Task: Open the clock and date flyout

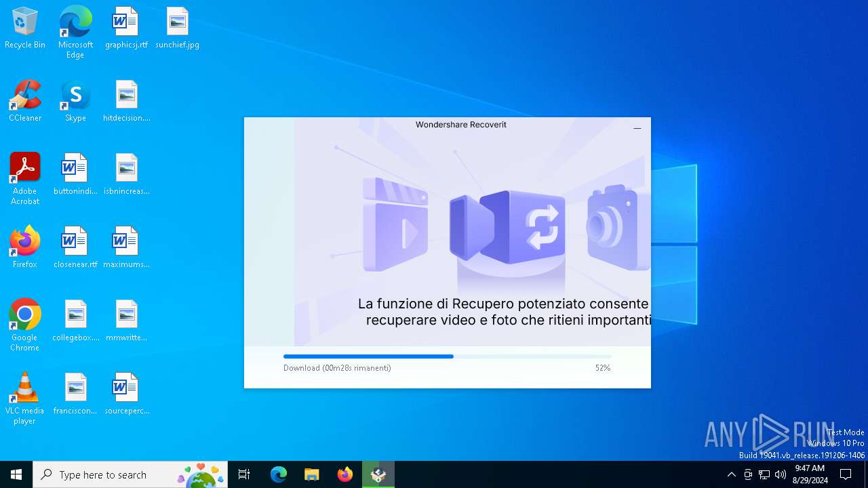Action: [x=810, y=474]
